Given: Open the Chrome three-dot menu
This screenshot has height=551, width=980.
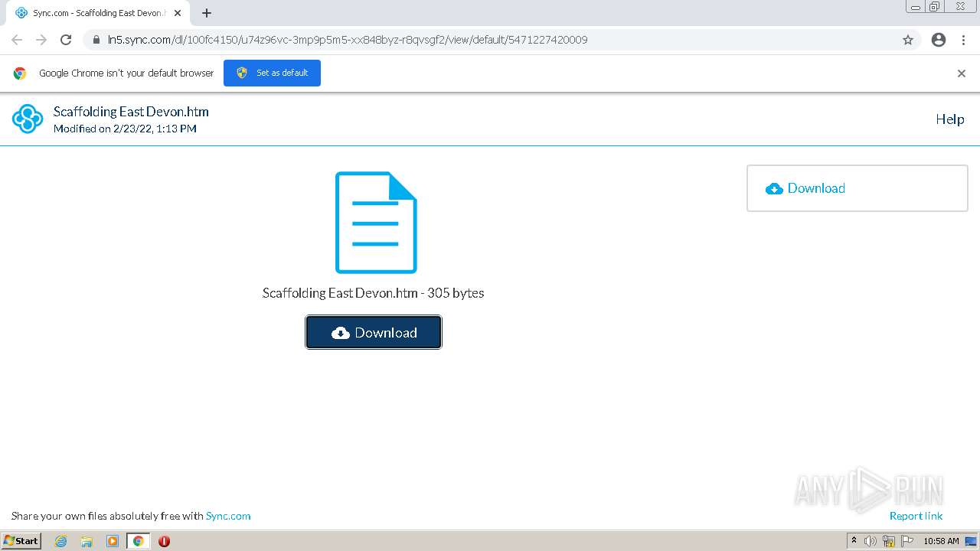Looking at the screenshot, I should coord(963,40).
